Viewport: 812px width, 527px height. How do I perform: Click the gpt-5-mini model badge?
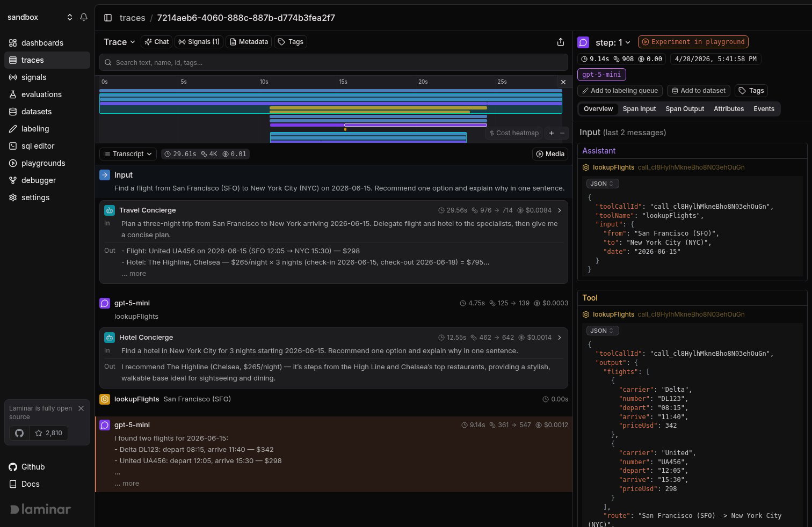[x=601, y=75]
